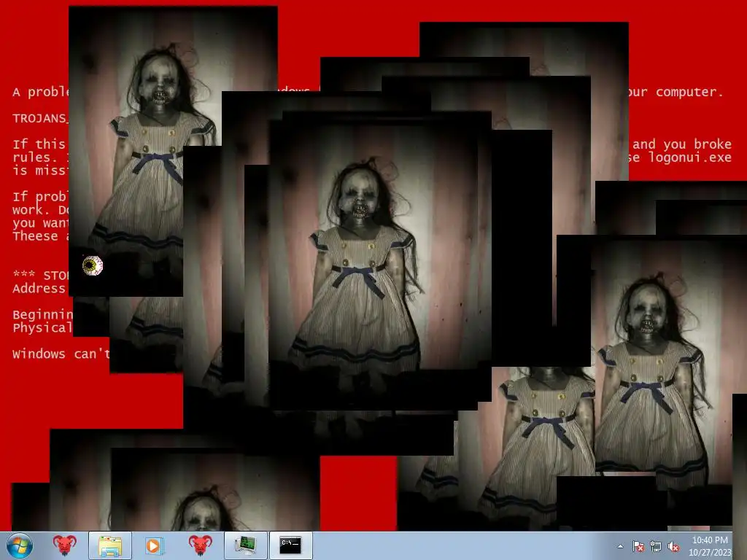Click the 'logonui.exe' text on red screen
The height and width of the screenshot is (560, 747).
pyautogui.click(x=690, y=157)
